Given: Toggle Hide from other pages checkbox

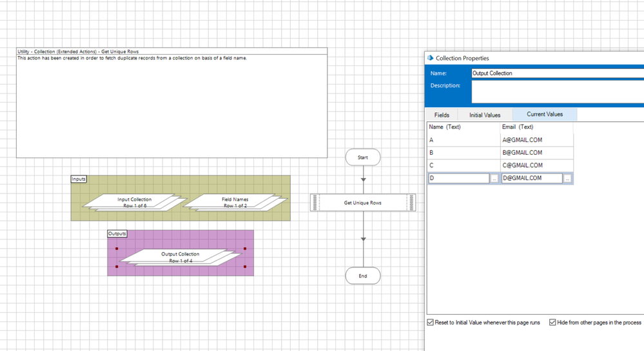Looking at the screenshot, I should 552,323.
